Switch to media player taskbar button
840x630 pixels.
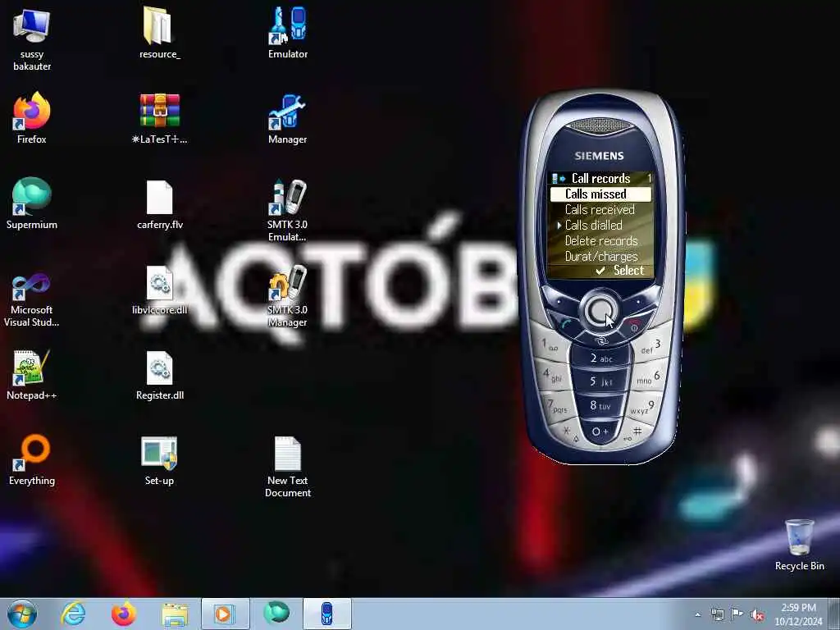pyautogui.click(x=225, y=614)
